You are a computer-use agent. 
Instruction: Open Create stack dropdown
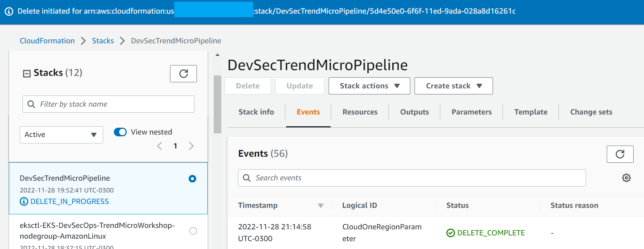[x=454, y=86]
